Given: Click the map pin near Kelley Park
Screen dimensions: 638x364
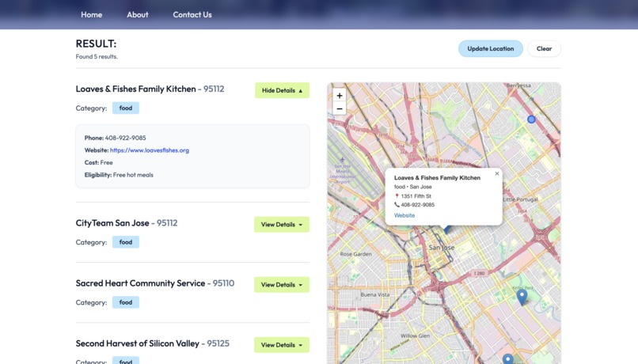Looking at the screenshot, I should pyautogui.click(x=522, y=297).
